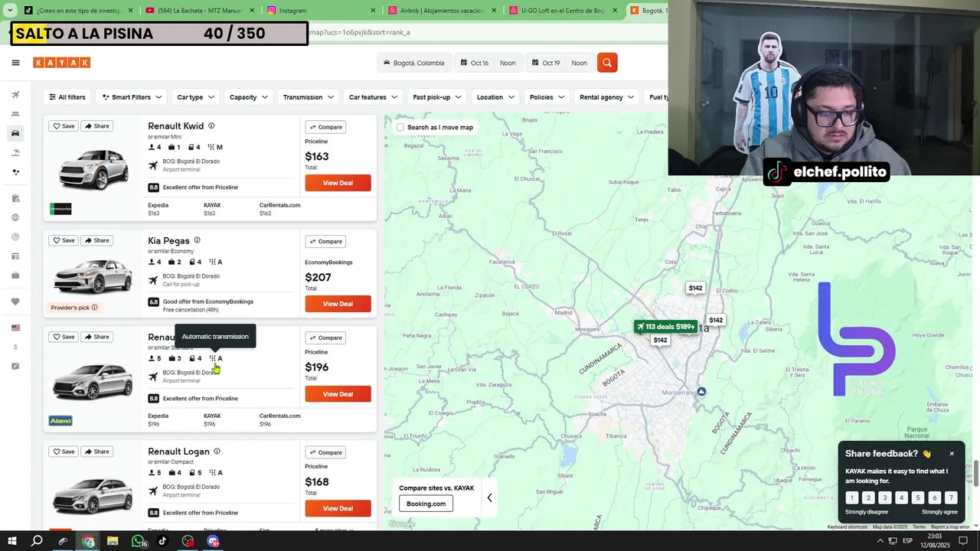The height and width of the screenshot is (551, 980).
Task: Edit Bogotá, Colombia pick-up location field
Action: tap(414, 63)
